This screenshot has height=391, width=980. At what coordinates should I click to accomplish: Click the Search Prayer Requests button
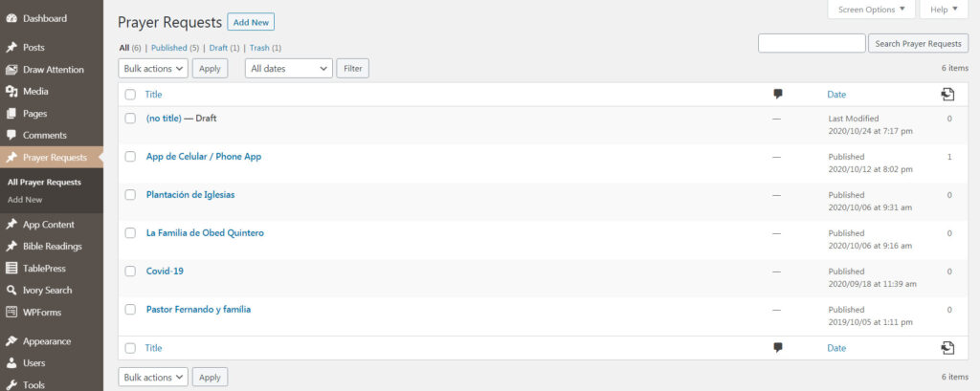(x=918, y=44)
